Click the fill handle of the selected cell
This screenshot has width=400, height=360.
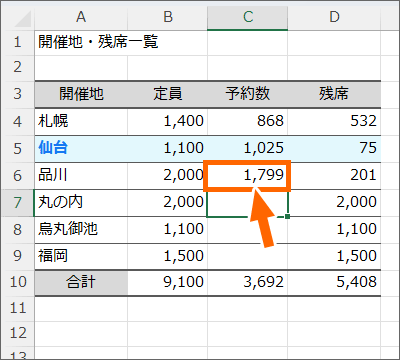point(287,216)
